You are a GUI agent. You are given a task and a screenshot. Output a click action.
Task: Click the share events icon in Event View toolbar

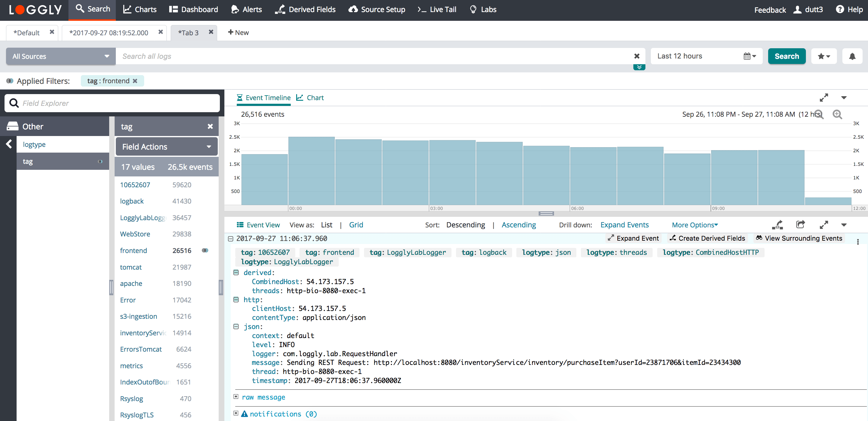point(800,225)
